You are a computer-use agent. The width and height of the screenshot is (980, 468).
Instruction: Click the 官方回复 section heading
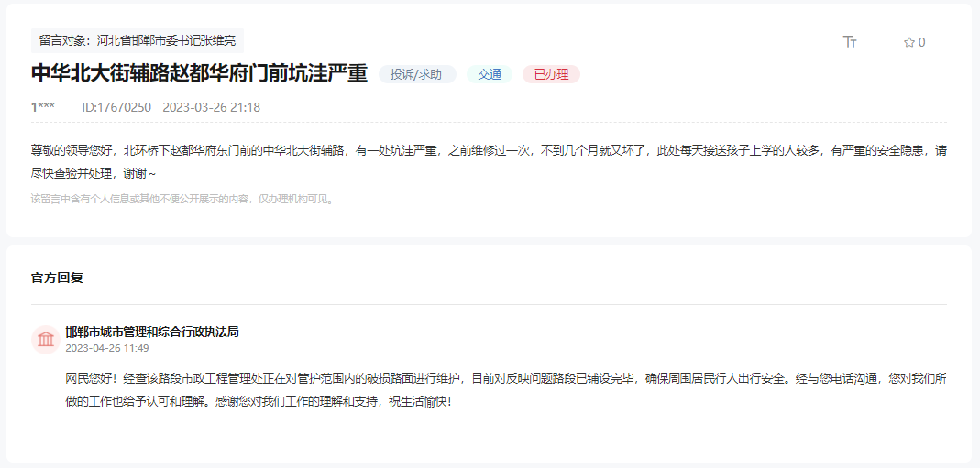[57, 278]
